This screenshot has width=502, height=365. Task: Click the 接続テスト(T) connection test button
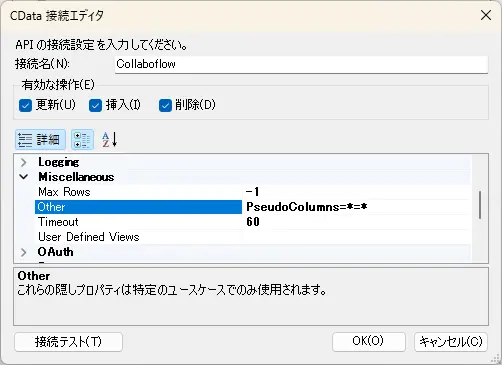tap(68, 342)
